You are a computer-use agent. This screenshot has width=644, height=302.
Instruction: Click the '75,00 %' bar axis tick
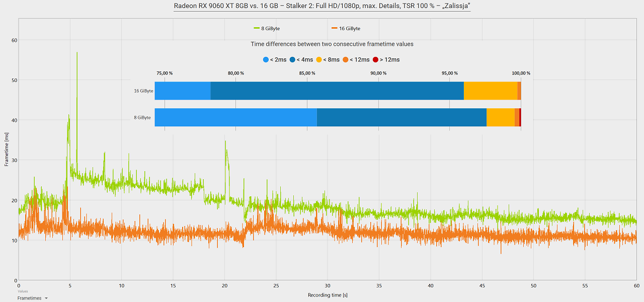click(164, 73)
